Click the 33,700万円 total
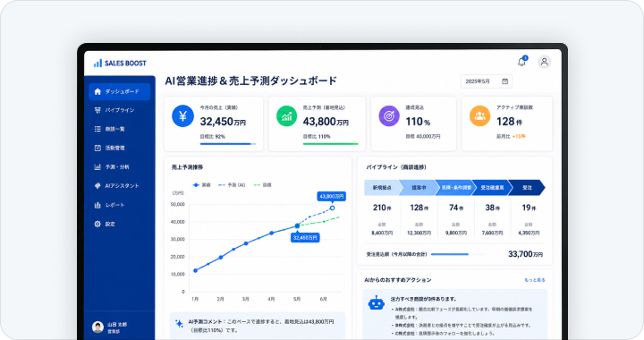The width and height of the screenshot is (644, 340). [x=525, y=254]
